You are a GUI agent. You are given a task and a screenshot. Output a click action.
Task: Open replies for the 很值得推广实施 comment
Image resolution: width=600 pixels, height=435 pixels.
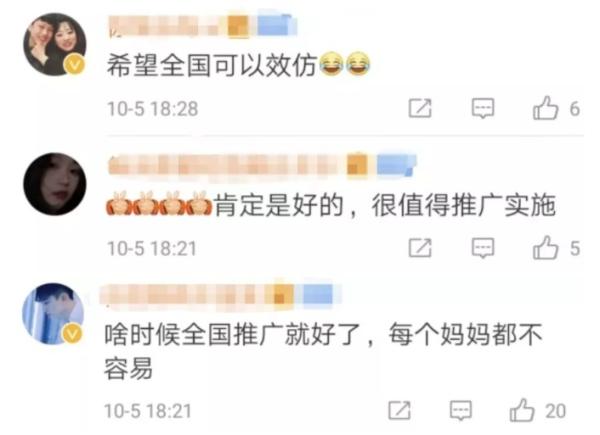[483, 248]
